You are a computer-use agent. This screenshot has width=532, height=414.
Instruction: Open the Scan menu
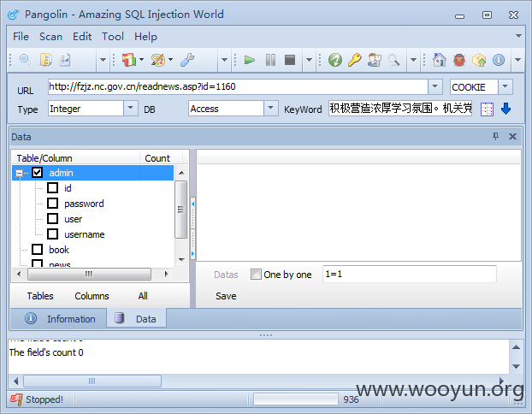(x=51, y=37)
